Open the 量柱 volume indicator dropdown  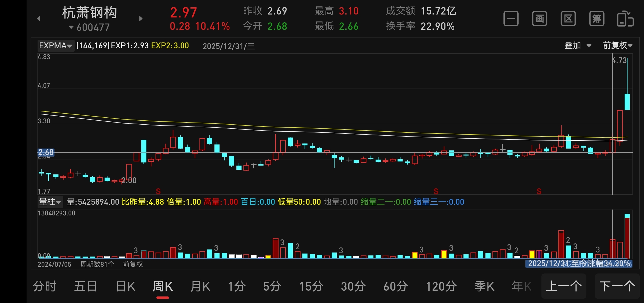pyautogui.click(x=50, y=202)
